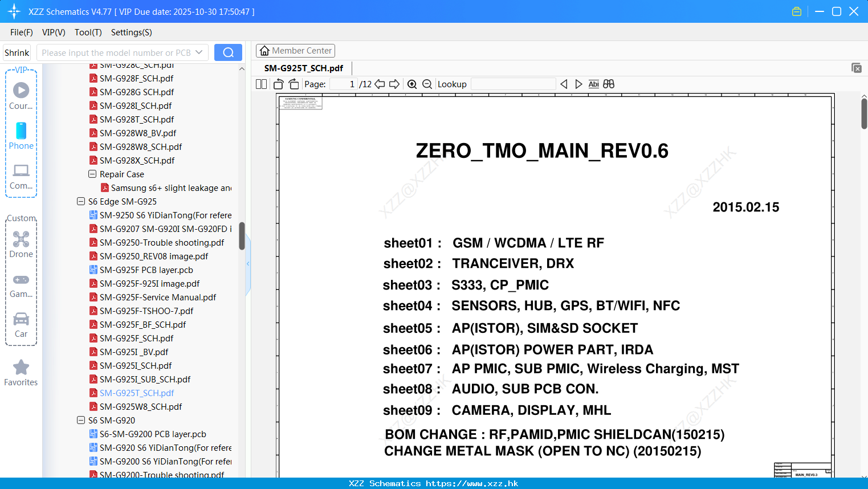Screen dimensions: 868x489
Task: Rotate the page counterclockwise
Action: (279, 84)
